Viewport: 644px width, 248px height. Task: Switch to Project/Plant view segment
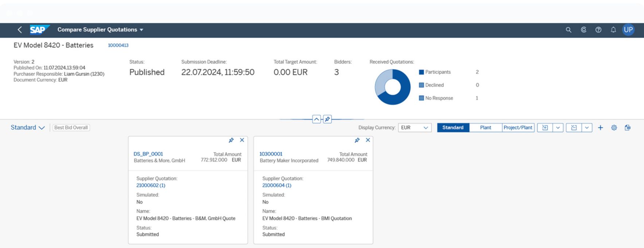518,128
